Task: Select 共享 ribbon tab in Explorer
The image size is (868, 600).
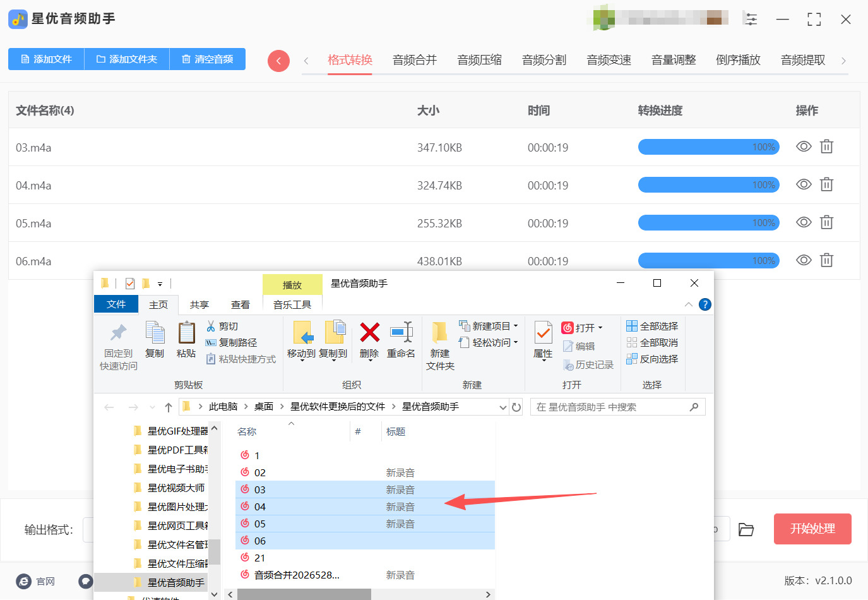Action: click(199, 304)
